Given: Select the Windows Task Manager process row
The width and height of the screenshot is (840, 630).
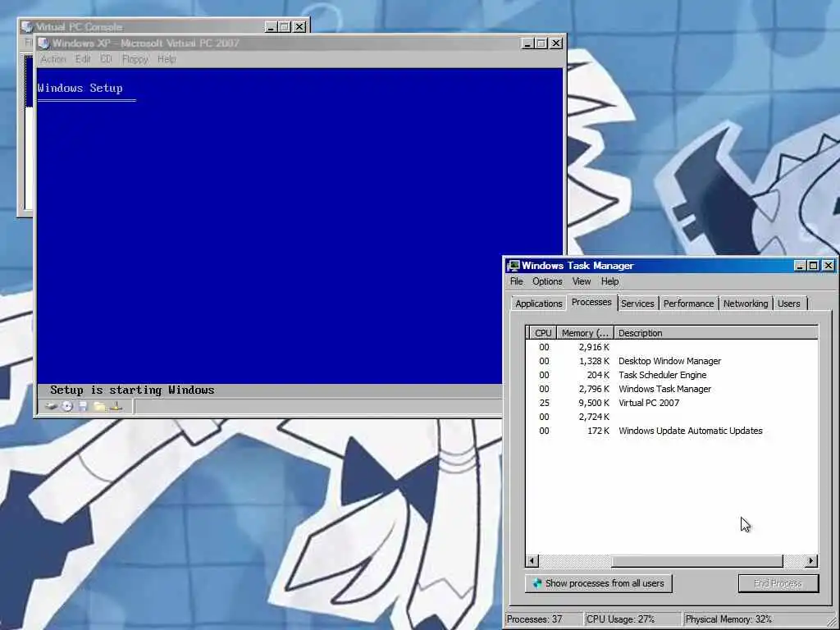Looking at the screenshot, I should [672, 389].
